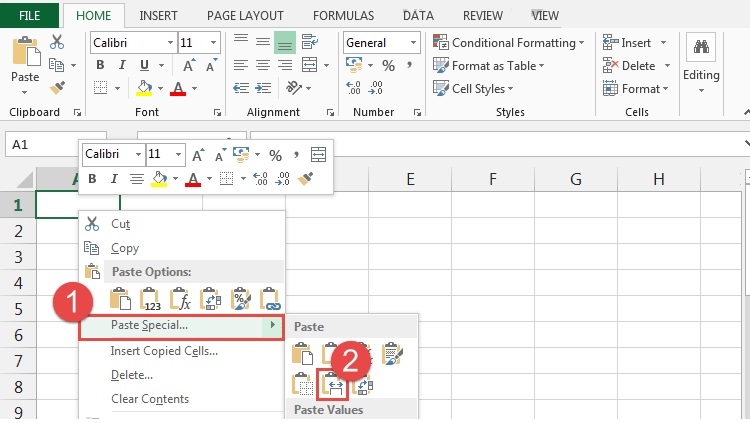Click ribbon Decrease Decimal button
Viewport: 750px width, 423px height.
coord(375,88)
